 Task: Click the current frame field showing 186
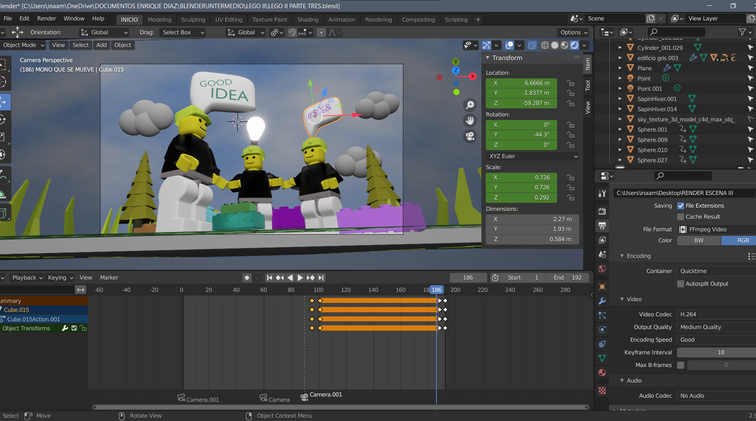468,278
